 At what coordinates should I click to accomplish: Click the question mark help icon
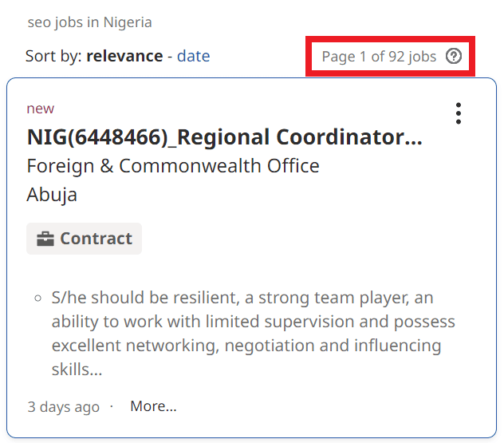point(454,57)
